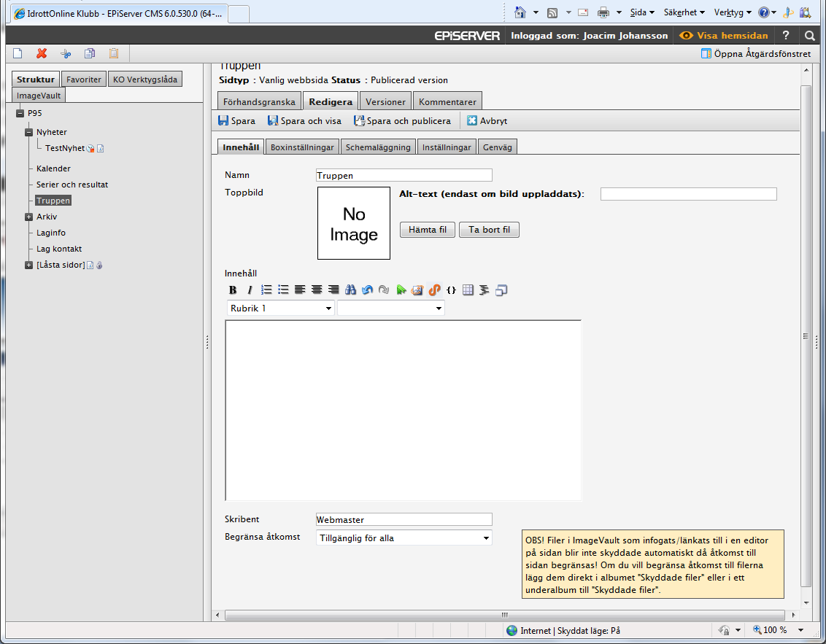Image resolution: width=826 pixels, height=644 pixels.
Task: Delete page with red X icon
Action: pyautogui.click(x=42, y=53)
